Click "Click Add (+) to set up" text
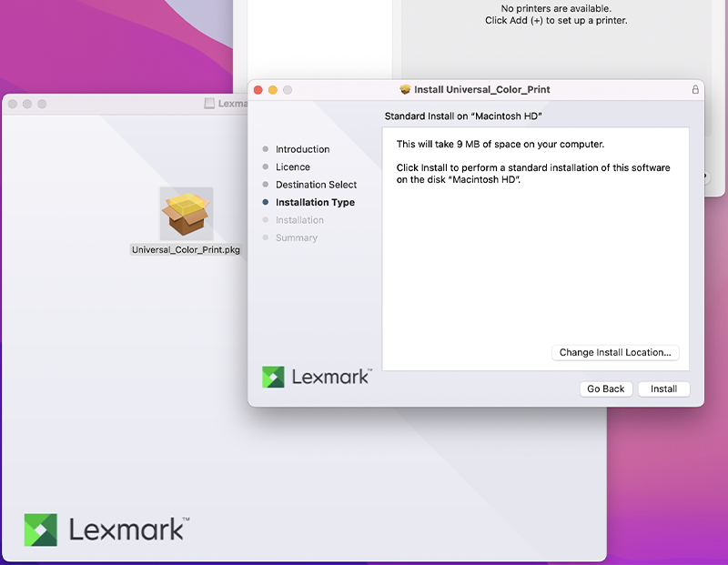The width and height of the screenshot is (728, 565). (556, 20)
